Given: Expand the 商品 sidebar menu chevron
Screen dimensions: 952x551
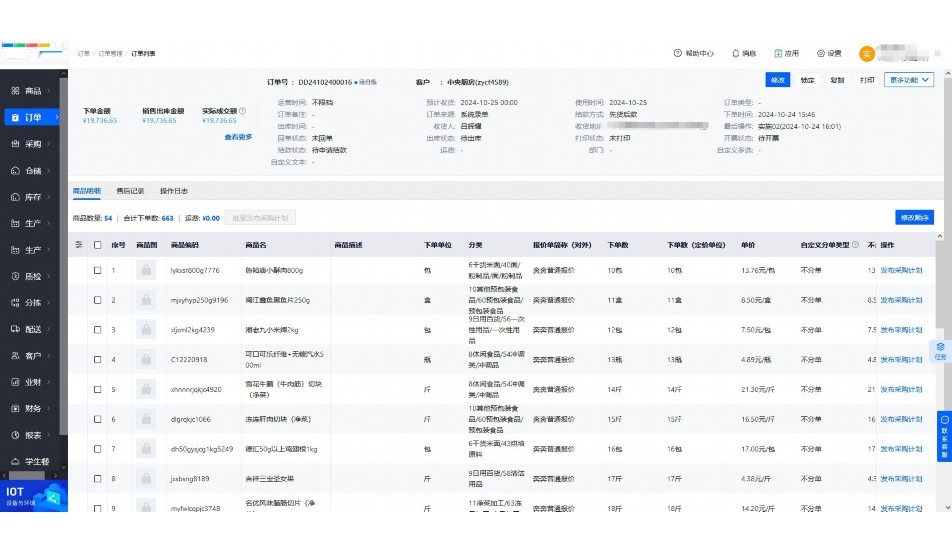Looking at the screenshot, I should click(x=50, y=91).
